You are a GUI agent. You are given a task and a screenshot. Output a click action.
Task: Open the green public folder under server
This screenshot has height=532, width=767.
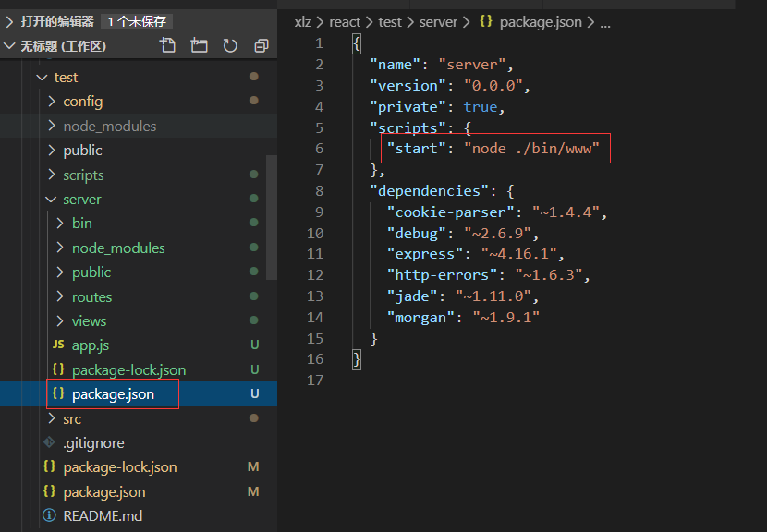coord(91,272)
